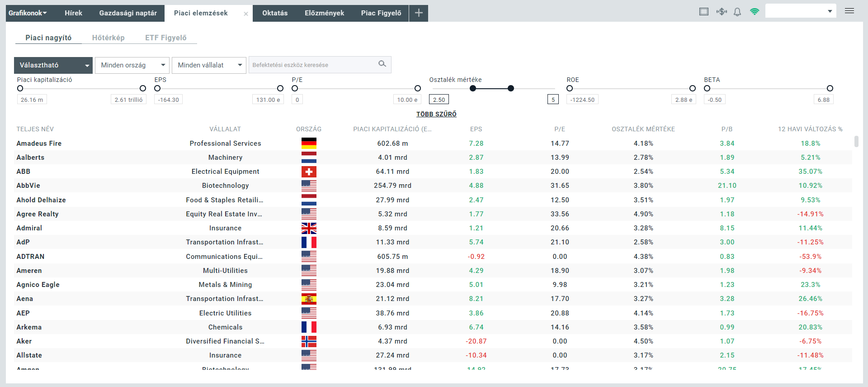Viewport: 868px width, 387px height.
Task: Click the fullscreen layout icon
Action: (x=703, y=12)
